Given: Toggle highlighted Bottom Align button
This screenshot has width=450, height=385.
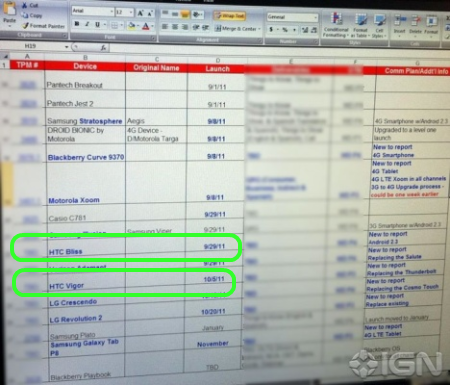Looking at the screenshot, I should click(x=185, y=14).
